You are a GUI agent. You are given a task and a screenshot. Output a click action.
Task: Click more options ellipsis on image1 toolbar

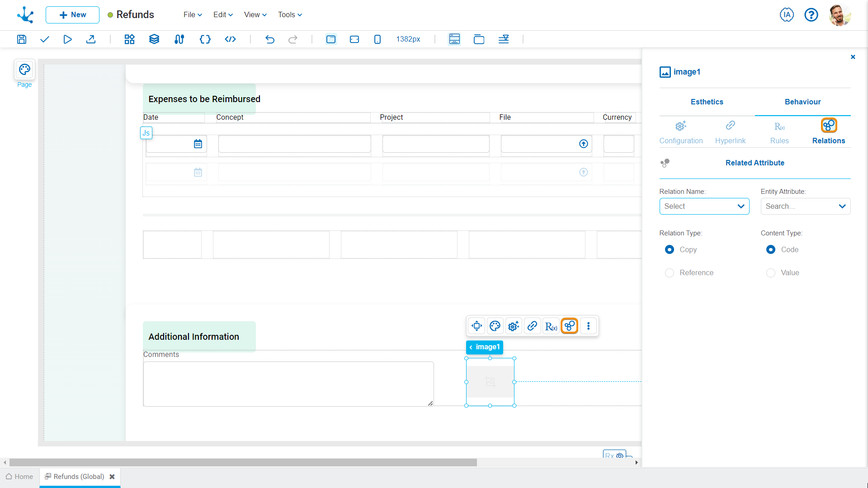click(x=589, y=326)
